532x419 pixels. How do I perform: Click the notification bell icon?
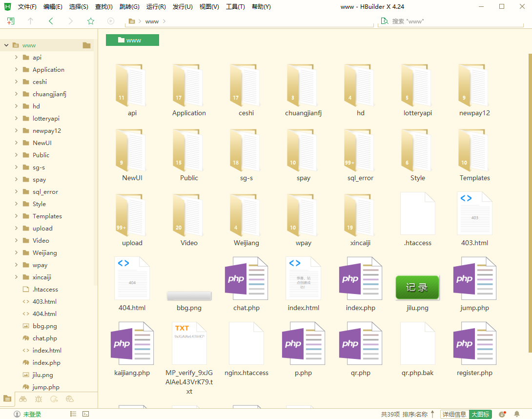517,414
